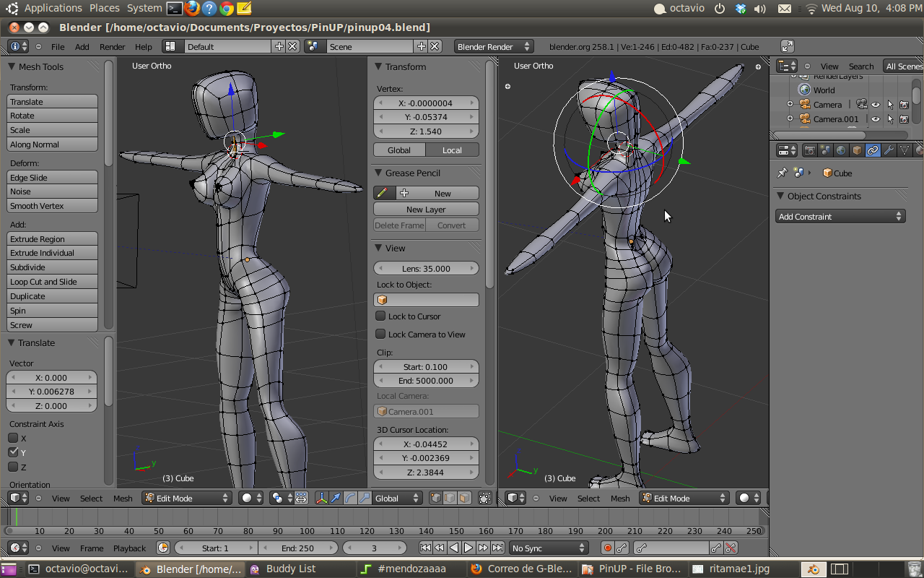Open the Mesh menu in left viewport header
Viewport: 924px width, 578px height.
pos(123,499)
